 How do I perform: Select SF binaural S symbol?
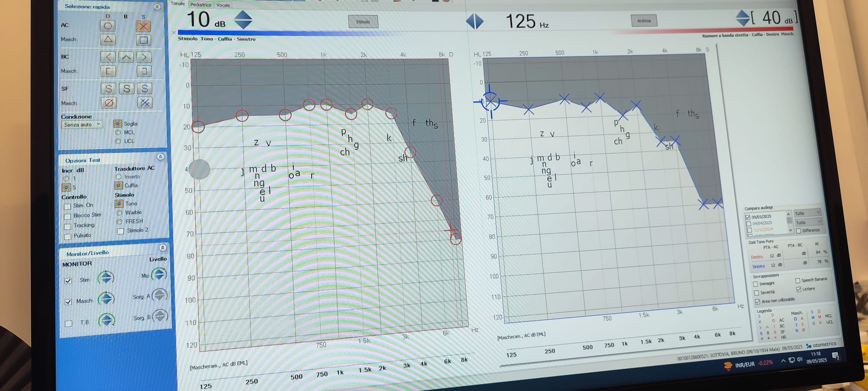click(x=126, y=89)
